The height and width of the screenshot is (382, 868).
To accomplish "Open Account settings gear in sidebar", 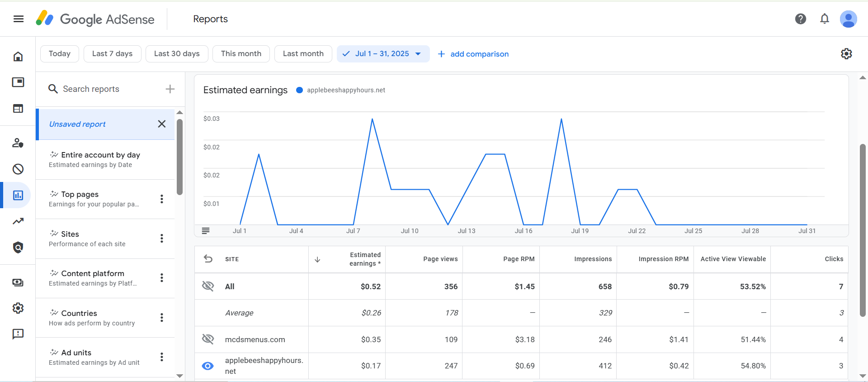I will tap(18, 308).
